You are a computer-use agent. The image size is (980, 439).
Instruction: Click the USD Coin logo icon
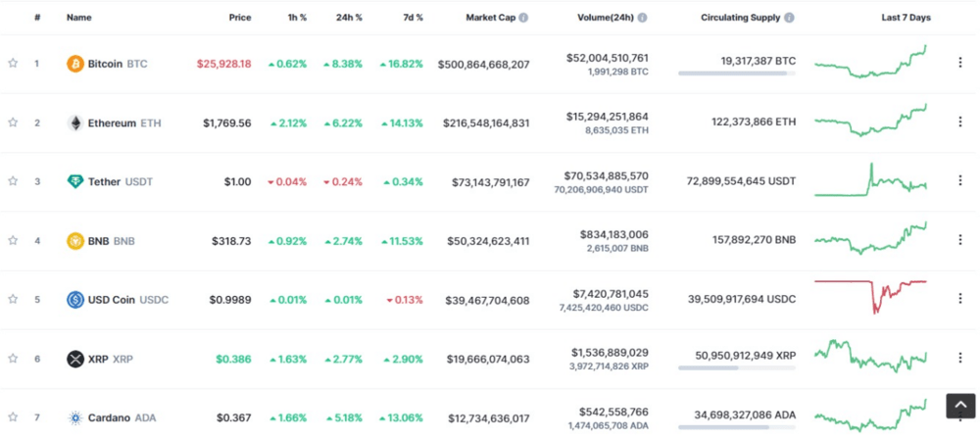[75, 300]
